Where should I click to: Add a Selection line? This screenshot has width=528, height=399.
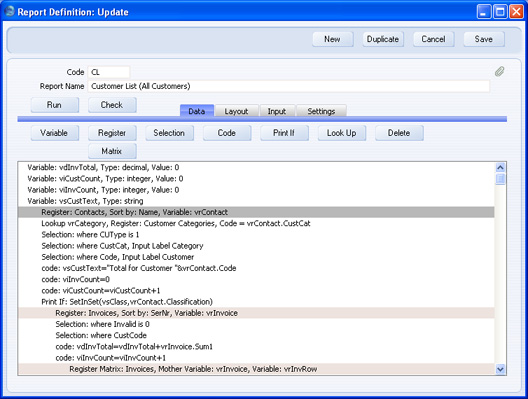pyautogui.click(x=169, y=133)
